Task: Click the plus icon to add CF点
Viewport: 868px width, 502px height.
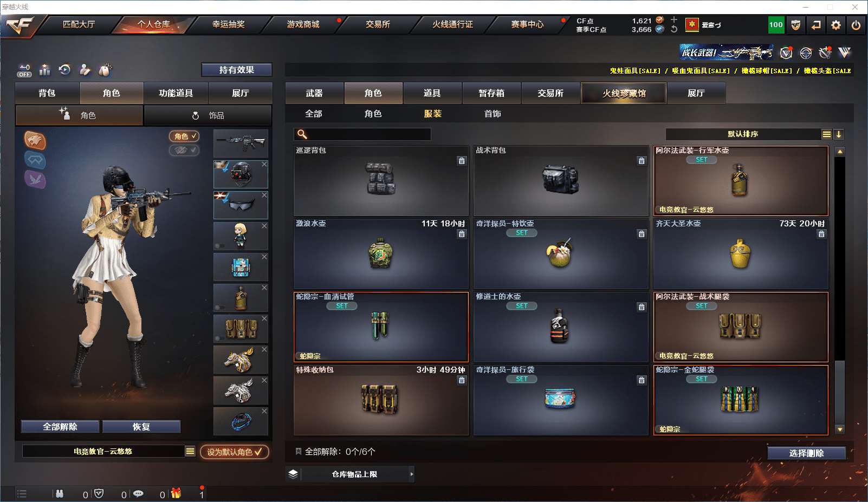Action: point(674,20)
